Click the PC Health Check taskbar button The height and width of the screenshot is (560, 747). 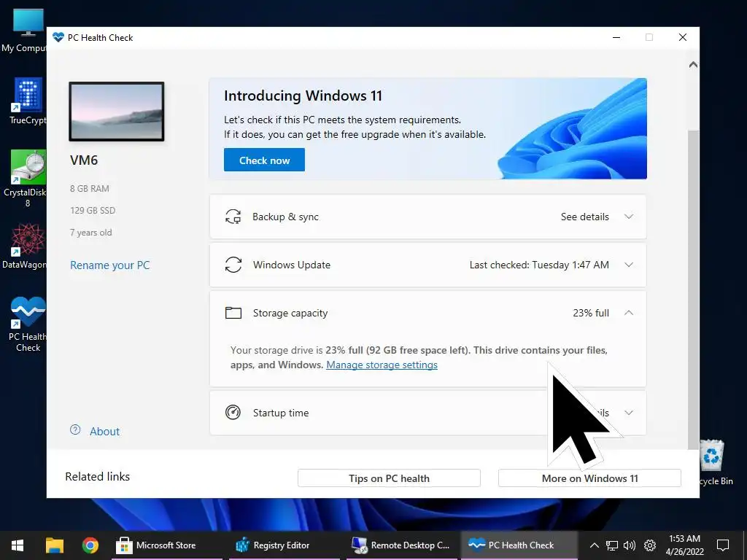click(519, 545)
